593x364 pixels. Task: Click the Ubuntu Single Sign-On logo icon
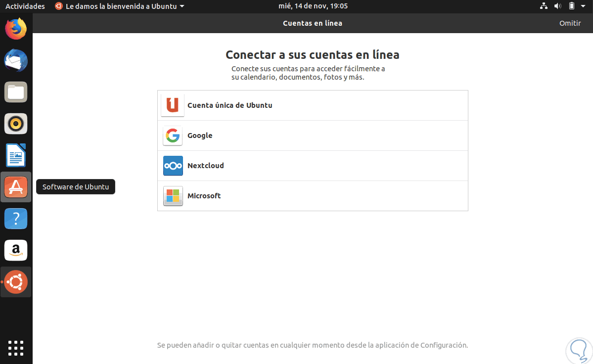[173, 105]
